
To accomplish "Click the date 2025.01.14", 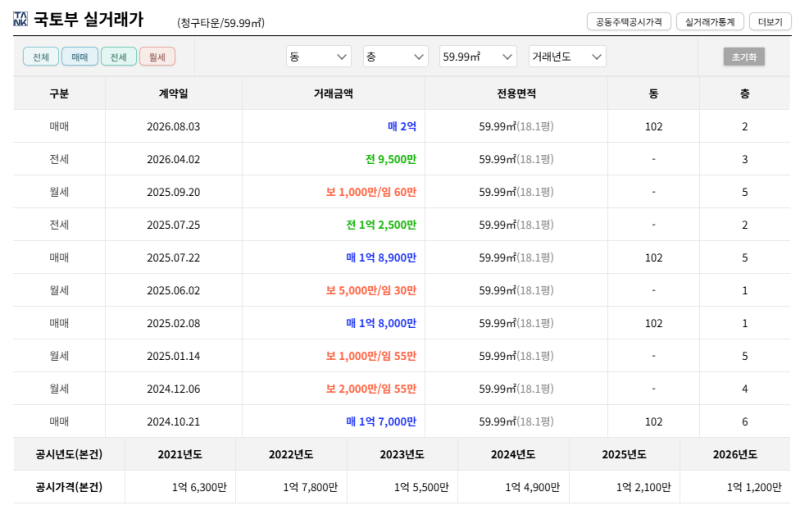I will tap(173, 356).
